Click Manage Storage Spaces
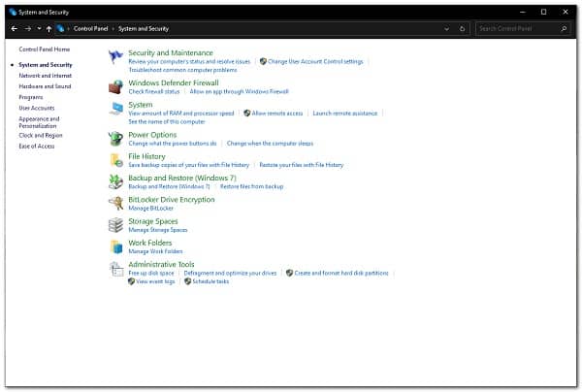582x392 pixels. click(158, 230)
